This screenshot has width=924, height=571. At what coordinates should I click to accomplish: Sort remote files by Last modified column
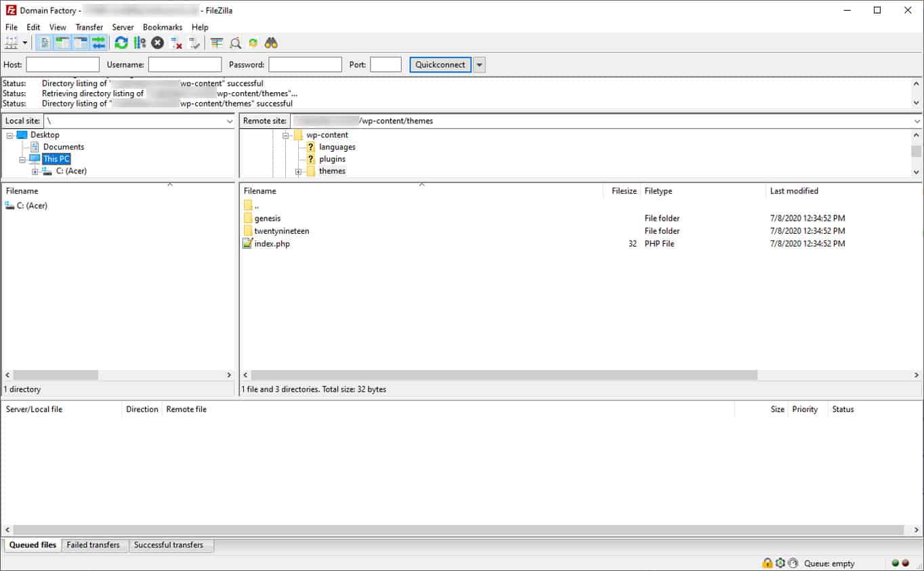click(843, 191)
